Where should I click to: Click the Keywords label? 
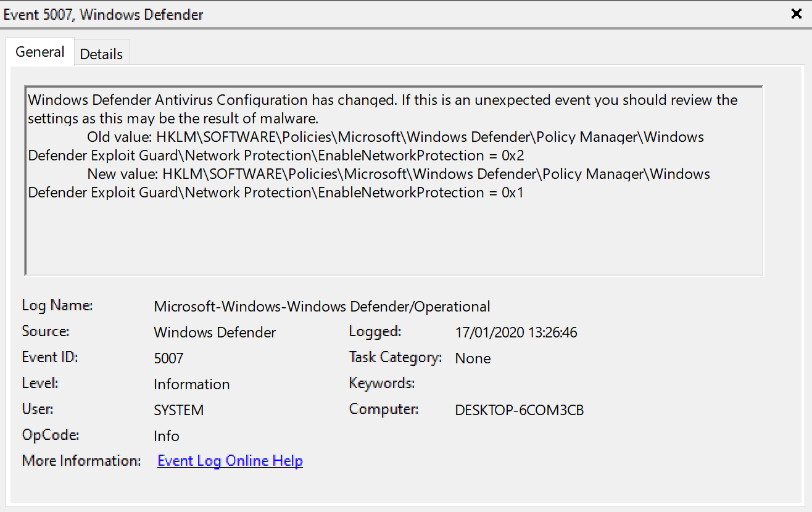tap(381, 383)
